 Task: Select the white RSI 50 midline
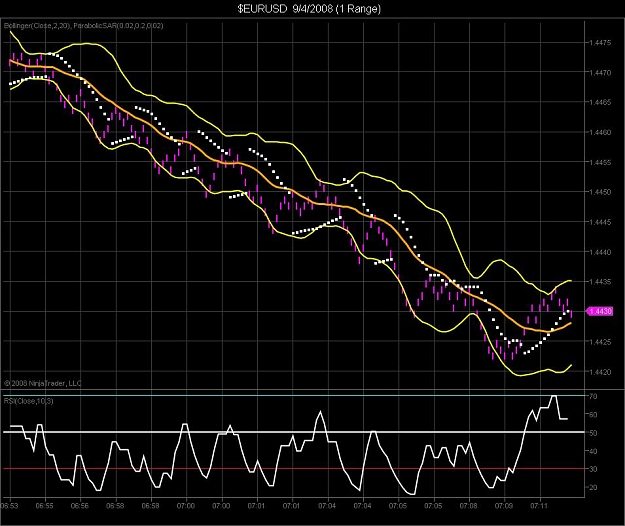coord(294,432)
